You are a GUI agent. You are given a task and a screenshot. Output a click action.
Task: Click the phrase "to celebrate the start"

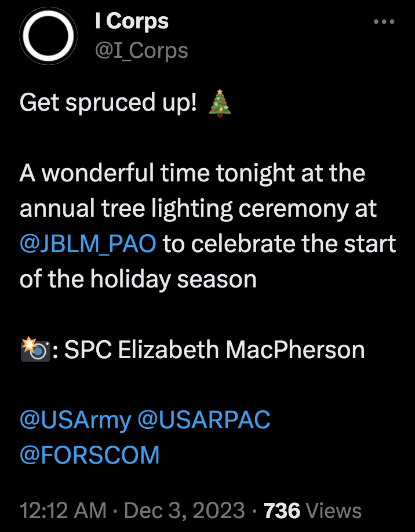(x=279, y=244)
